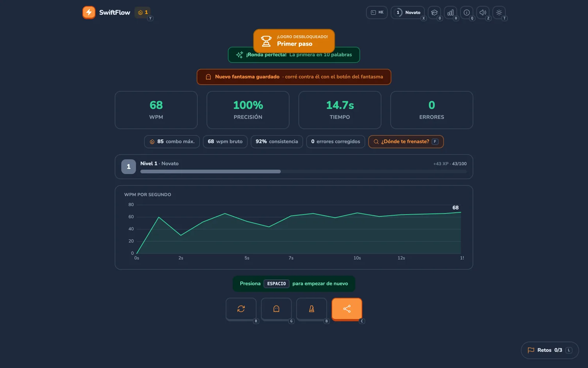Image resolution: width=588 pixels, height=368 pixels.
Task: Click the WPM POR SEGUNDO chart title
Action: point(148,195)
